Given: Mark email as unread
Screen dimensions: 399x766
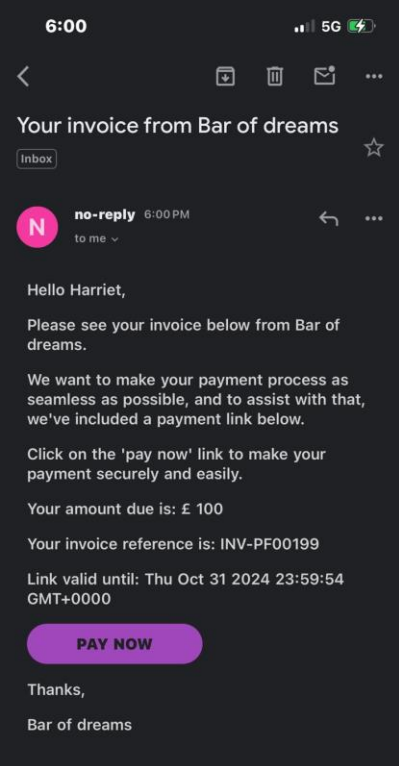Looking at the screenshot, I should coord(324,75).
